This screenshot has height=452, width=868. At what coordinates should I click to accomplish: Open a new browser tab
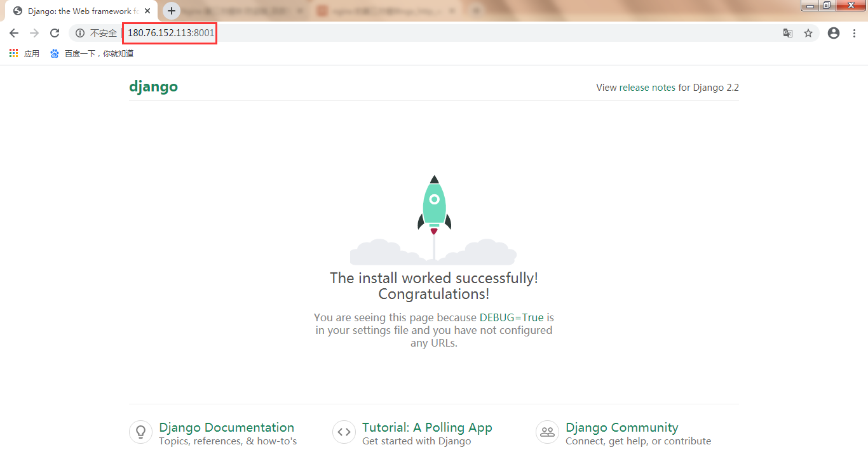[172, 11]
